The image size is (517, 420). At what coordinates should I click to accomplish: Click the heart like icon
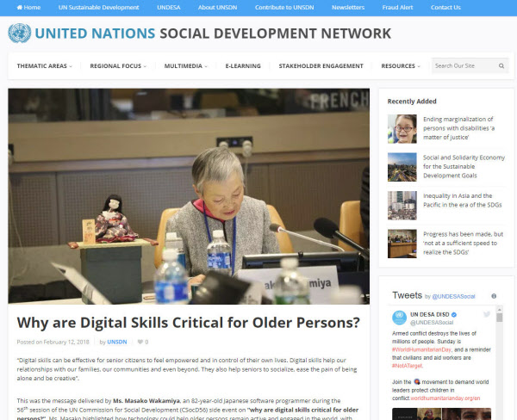click(x=140, y=342)
